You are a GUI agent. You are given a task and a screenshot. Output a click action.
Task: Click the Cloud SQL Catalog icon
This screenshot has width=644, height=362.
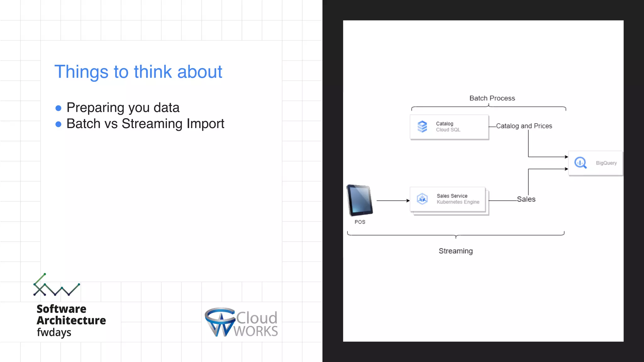click(x=422, y=127)
